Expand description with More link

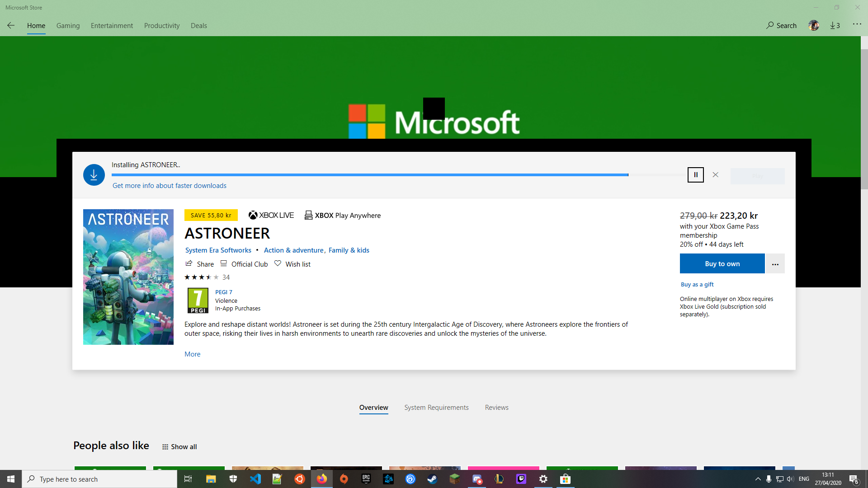193,354
